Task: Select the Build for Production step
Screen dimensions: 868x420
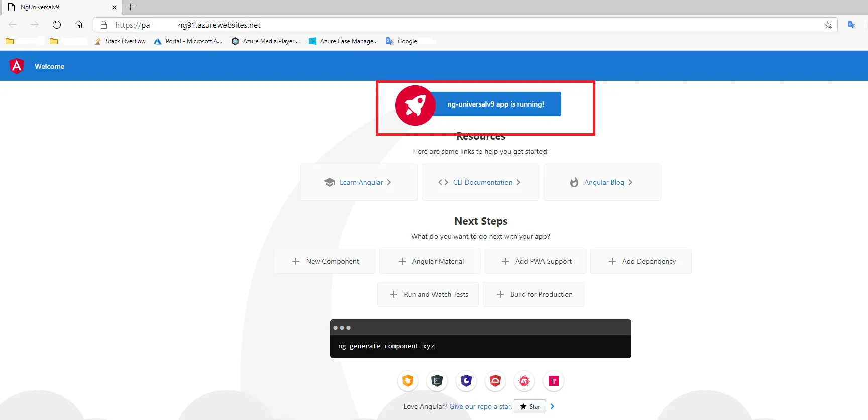Action: click(533, 294)
